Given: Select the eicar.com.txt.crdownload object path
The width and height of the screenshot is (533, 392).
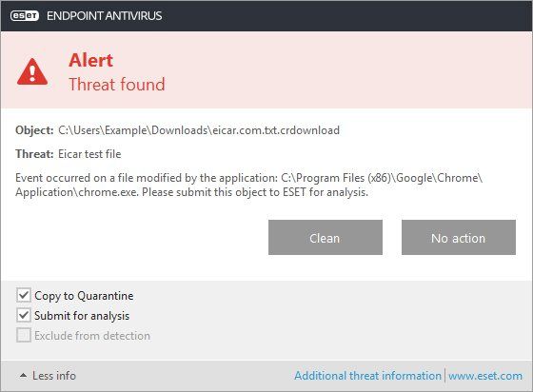Looking at the screenshot, I should pos(199,130).
